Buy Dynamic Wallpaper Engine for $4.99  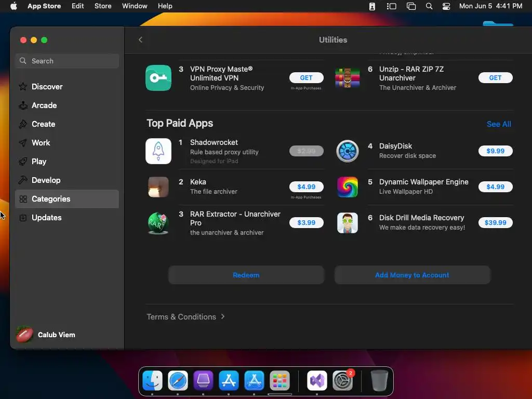coord(495,187)
